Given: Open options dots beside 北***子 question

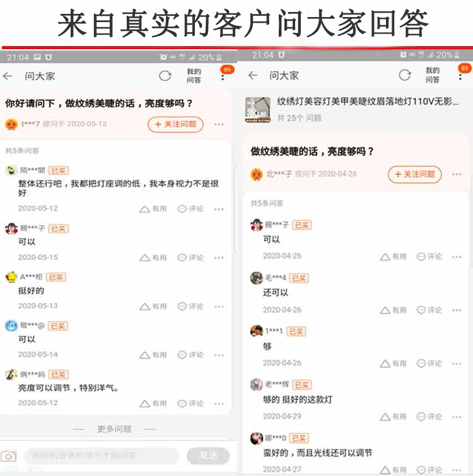Looking at the screenshot, I should tap(457, 174).
